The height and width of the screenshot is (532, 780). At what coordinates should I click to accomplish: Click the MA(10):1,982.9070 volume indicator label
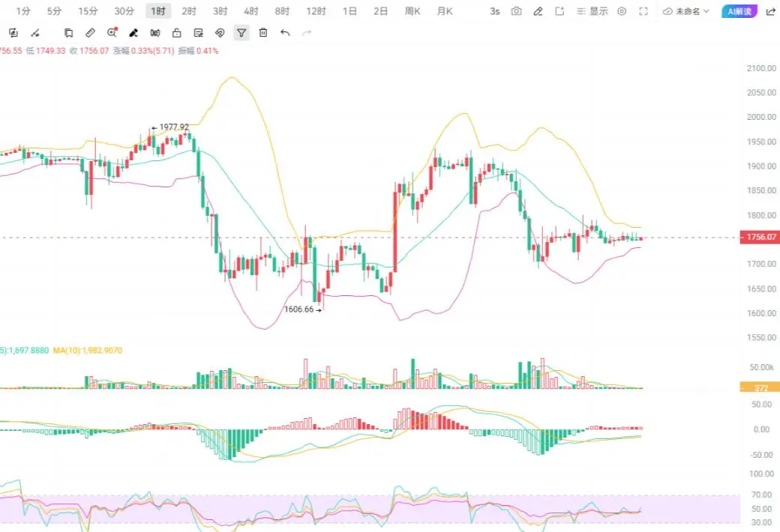pyautogui.click(x=88, y=351)
